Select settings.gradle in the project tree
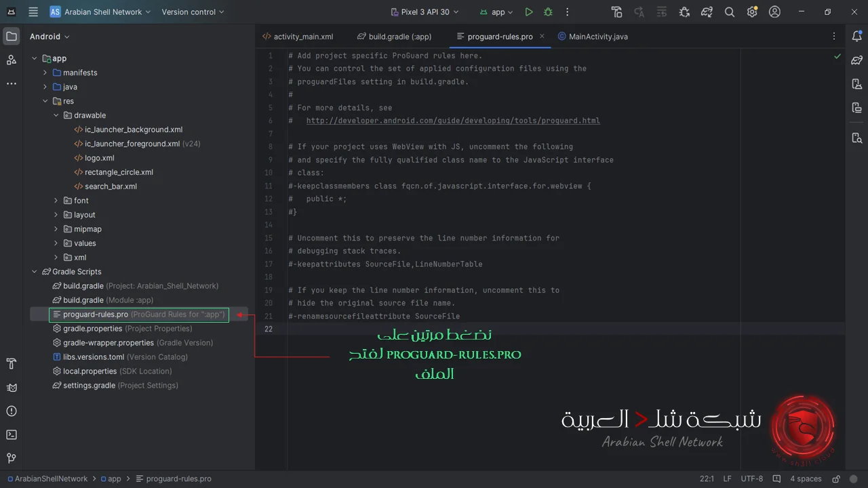This screenshot has height=488, width=868. tap(115, 386)
